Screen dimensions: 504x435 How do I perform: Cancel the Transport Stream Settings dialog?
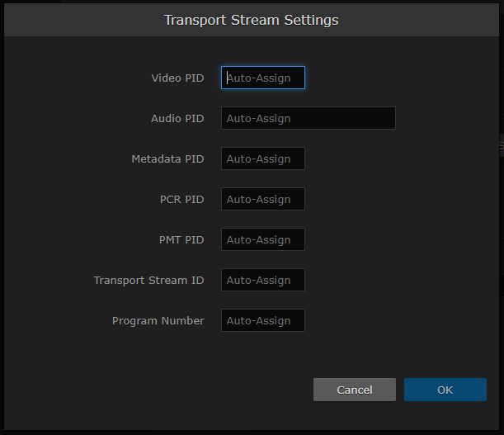[354, 390]
